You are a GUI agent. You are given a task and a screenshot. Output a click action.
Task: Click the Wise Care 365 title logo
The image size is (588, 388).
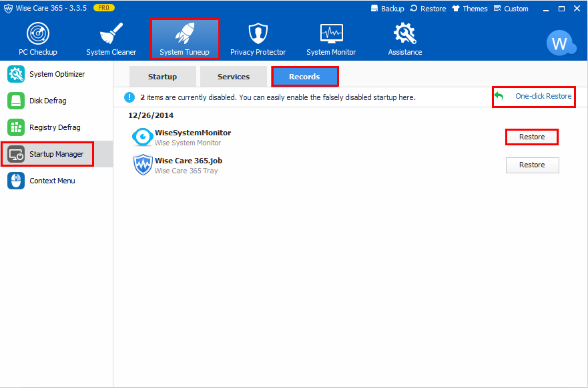pyautogui.click(x=8, y=9)
